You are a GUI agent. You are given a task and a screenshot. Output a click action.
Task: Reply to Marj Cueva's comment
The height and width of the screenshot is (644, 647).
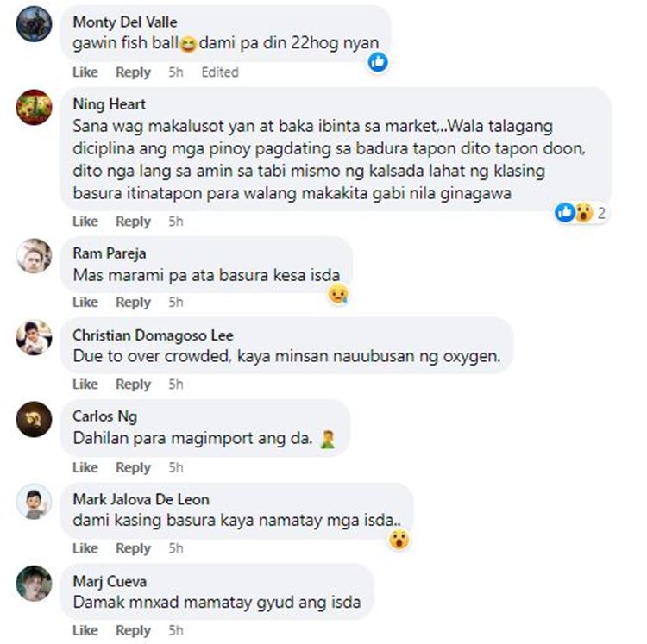[x=133, y=630]
